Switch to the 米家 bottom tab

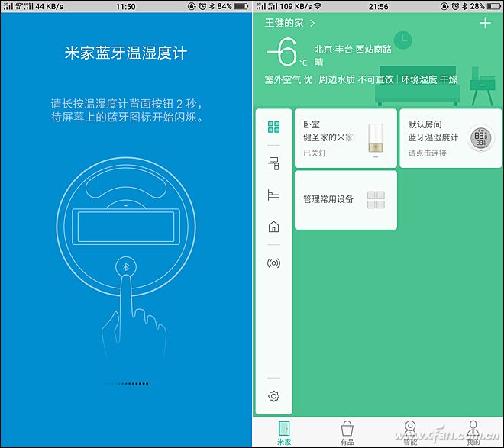(284, 433)
